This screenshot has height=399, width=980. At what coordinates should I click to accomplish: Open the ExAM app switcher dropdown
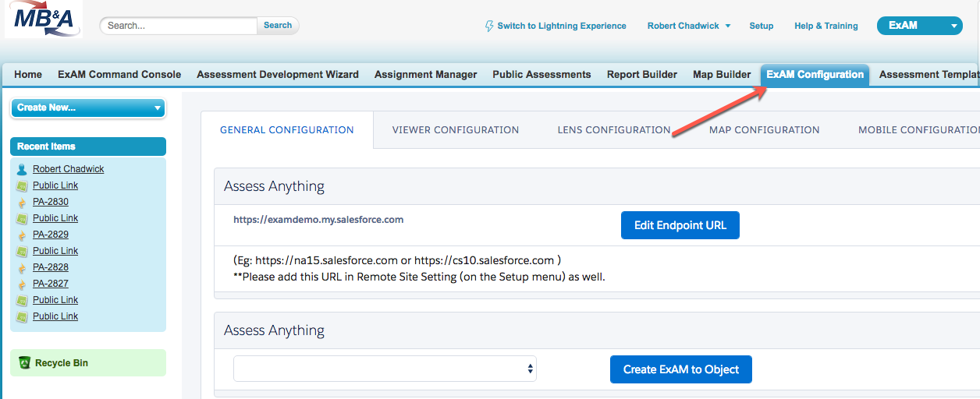pos(920,26)
